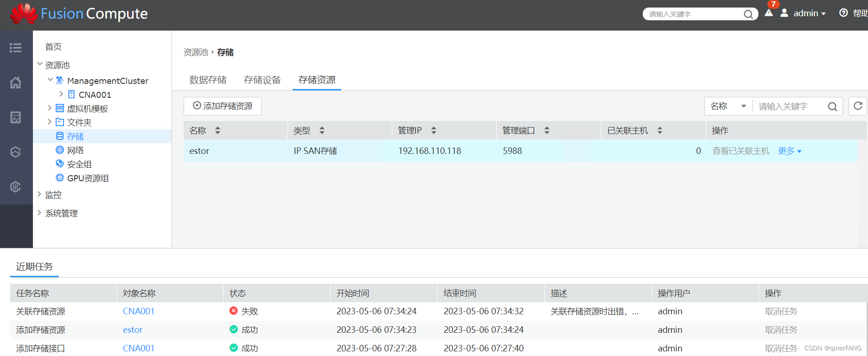Sort table by 类型 column arrows
The width and height of the screenshot is (868, 356).
coord(322,131)
